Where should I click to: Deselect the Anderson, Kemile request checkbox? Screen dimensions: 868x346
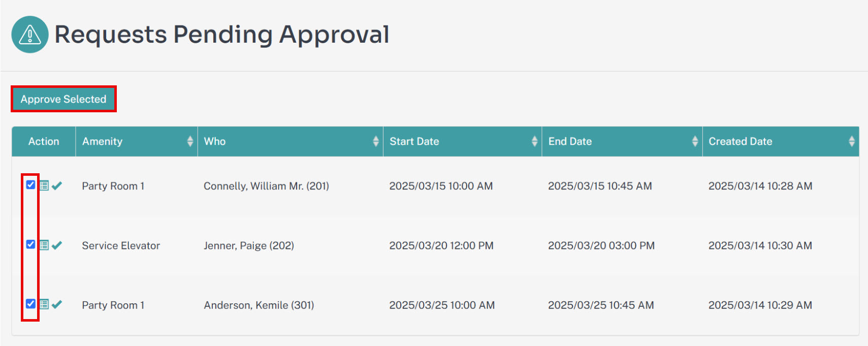point(30,303)
